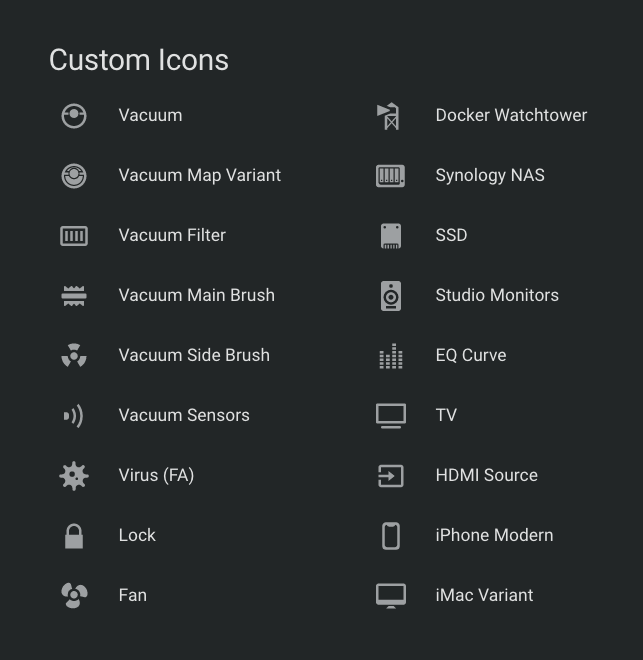Select the Docker Watchtower icon

(x=388, y=116)
